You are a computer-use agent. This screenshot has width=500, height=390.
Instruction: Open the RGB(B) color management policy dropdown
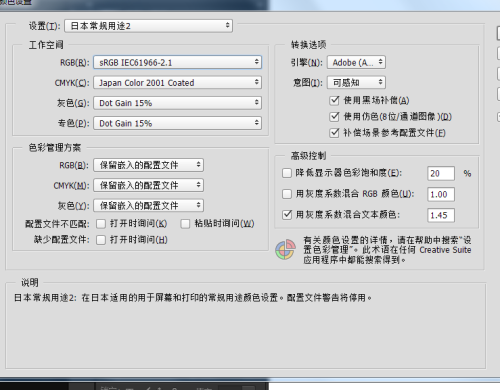click(x=148, y=165)
